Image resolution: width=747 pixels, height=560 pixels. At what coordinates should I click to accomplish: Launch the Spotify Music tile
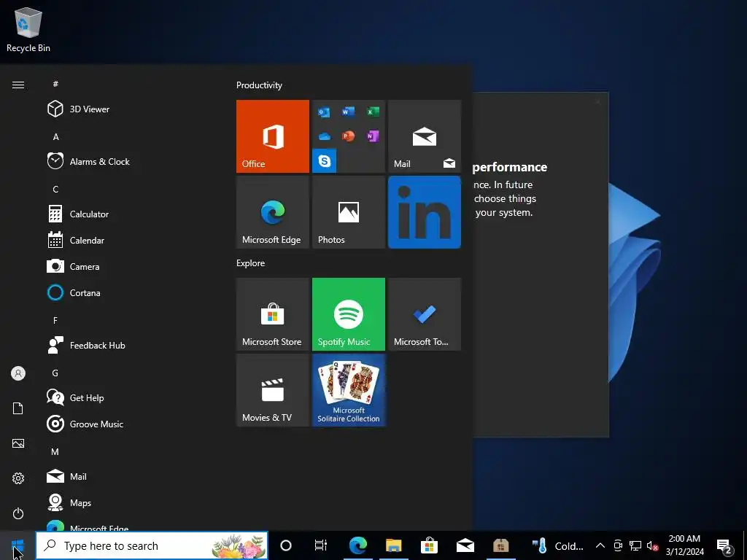pyautogui.click(x=348, y=314)
